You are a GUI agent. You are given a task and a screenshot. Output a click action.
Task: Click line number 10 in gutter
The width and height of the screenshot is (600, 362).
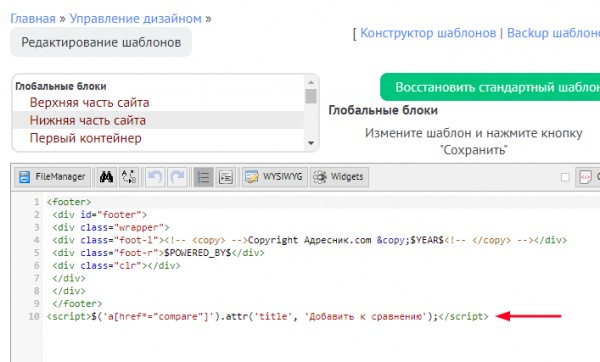click(x=34, y=316)
